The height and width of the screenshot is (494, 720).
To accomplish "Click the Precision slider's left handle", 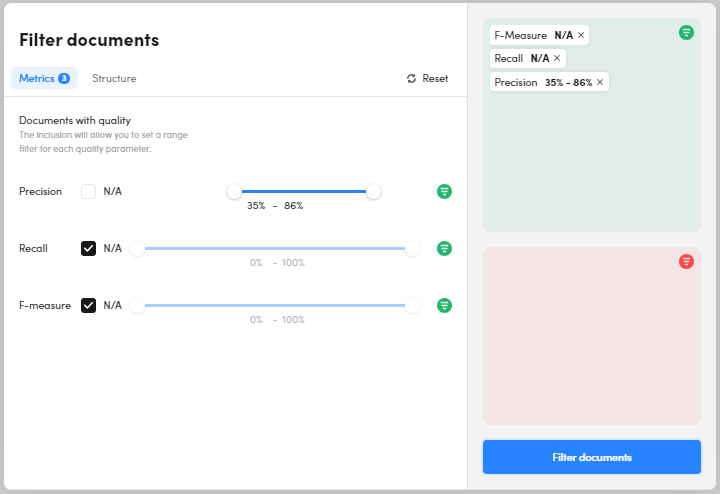I will pyautogui.click(x=234, y=191).
